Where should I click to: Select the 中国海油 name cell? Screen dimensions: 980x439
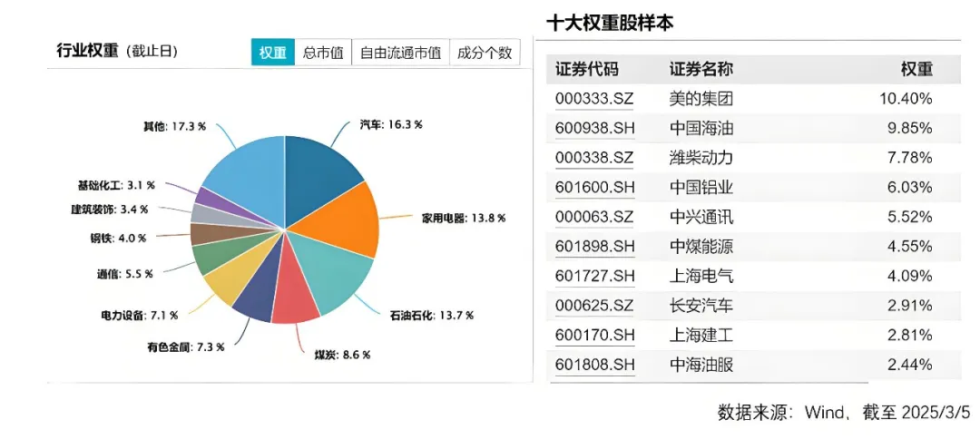click(701, 129)
